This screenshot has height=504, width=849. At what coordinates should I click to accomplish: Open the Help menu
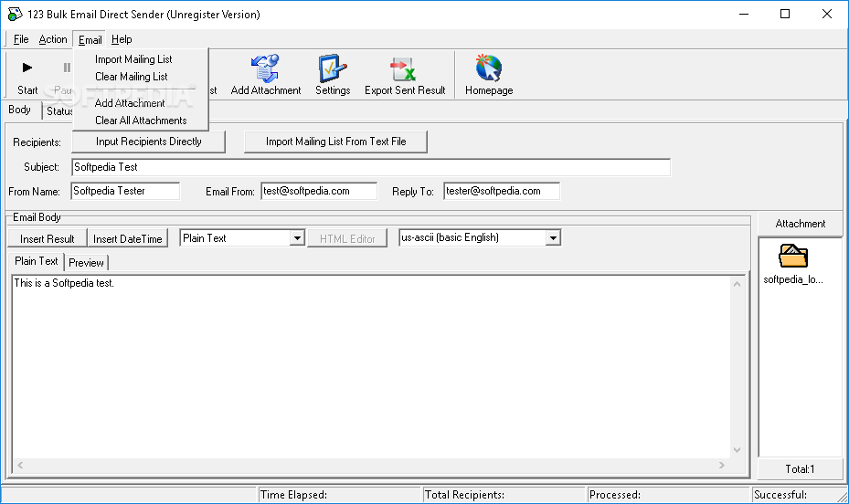pos(122,39)
